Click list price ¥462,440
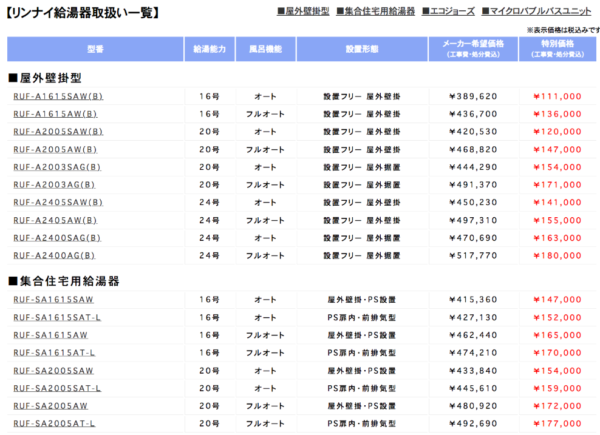Image resolution: width=600 pixels, height=435 pixels. pos(473,335)
